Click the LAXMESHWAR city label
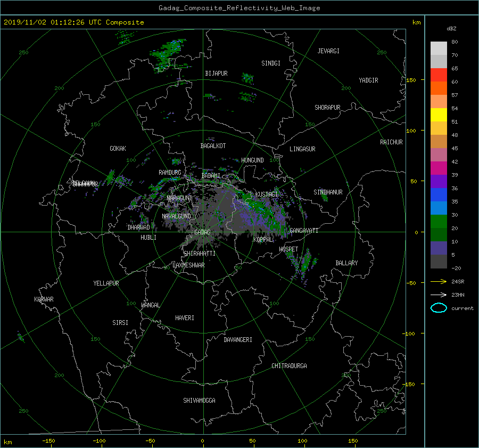 tap(188, 265)
